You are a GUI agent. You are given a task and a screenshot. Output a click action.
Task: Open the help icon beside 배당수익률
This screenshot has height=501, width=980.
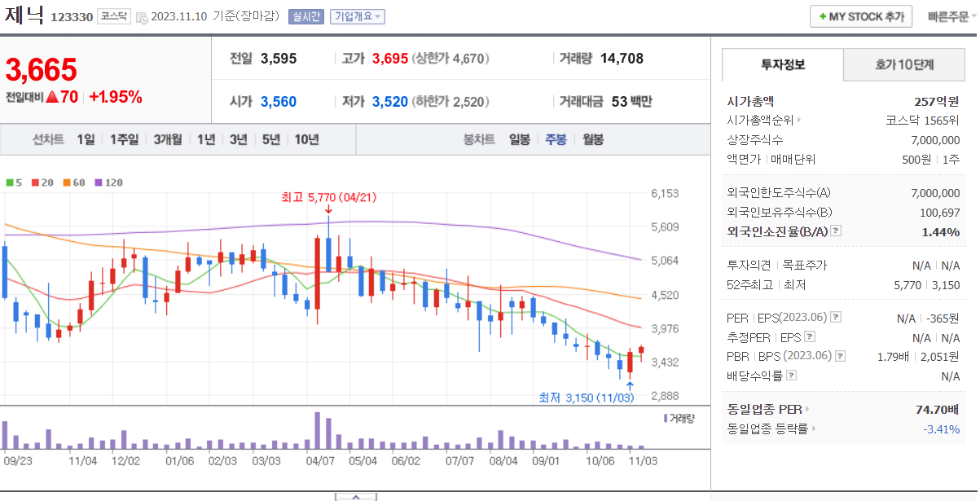[791, 376]
